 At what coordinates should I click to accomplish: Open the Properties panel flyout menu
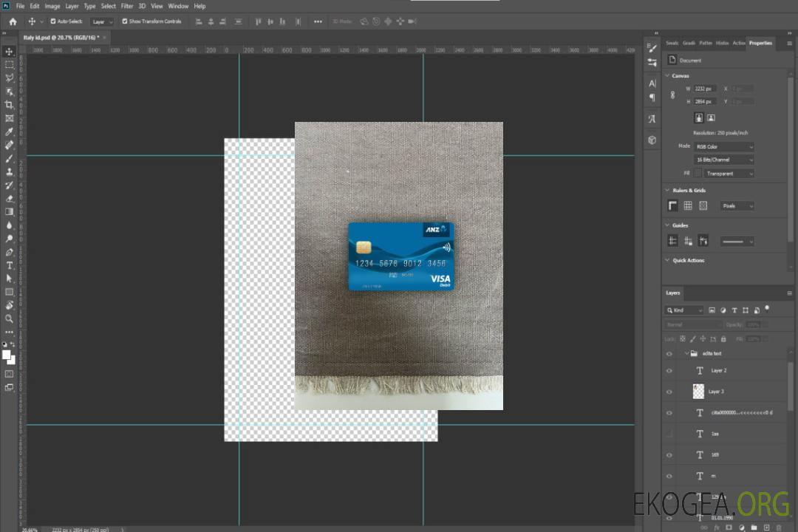pyautogui.click(x=789, y=44)
